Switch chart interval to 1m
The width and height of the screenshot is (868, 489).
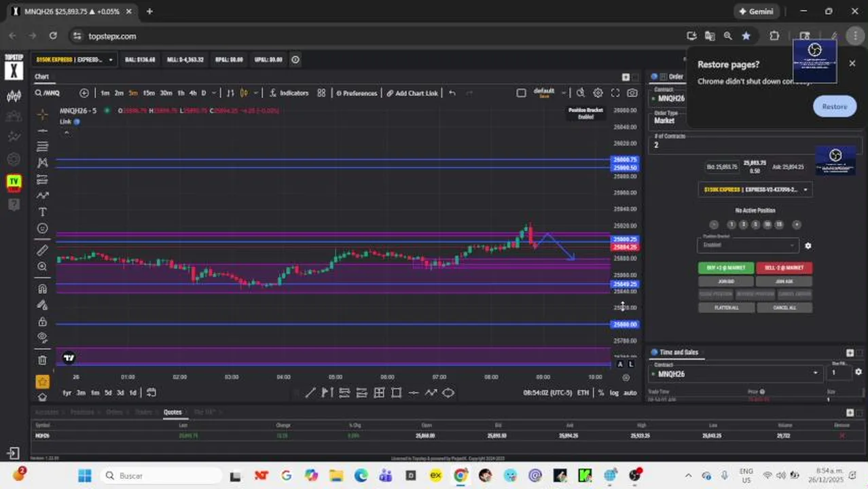click(x=105, y=93)
